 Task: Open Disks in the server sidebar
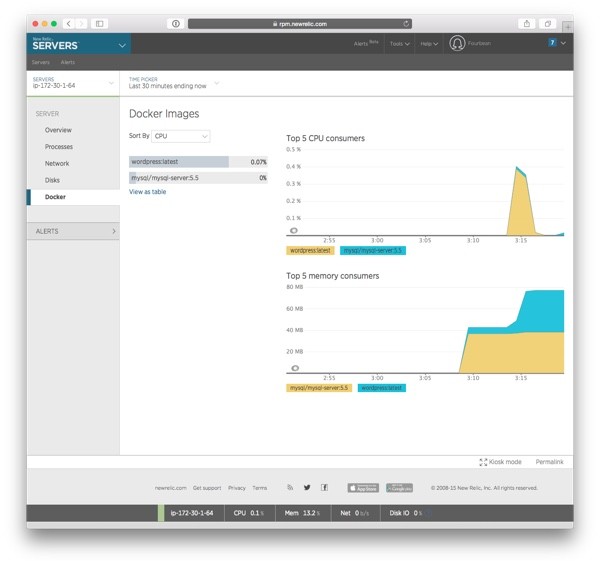pos(52,180)
